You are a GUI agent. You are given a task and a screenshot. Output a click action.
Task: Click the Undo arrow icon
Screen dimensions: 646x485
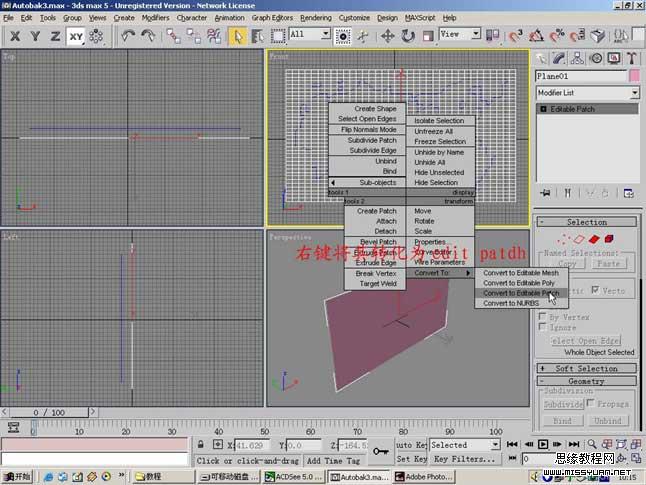click(x=128, y=36)
